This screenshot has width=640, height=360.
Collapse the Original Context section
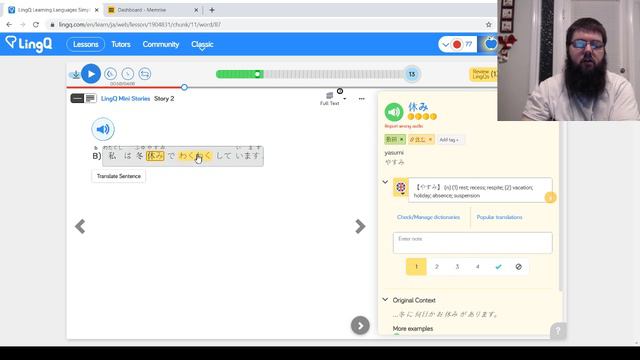click(385, 300)
